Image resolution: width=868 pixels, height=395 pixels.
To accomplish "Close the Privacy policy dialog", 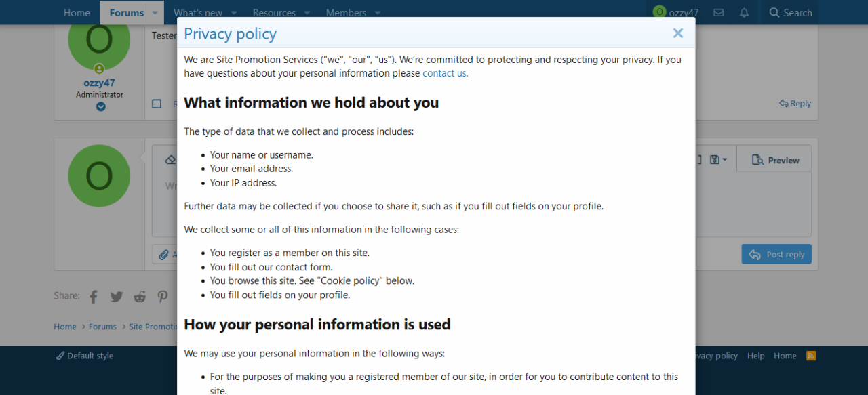I will 677,33.
